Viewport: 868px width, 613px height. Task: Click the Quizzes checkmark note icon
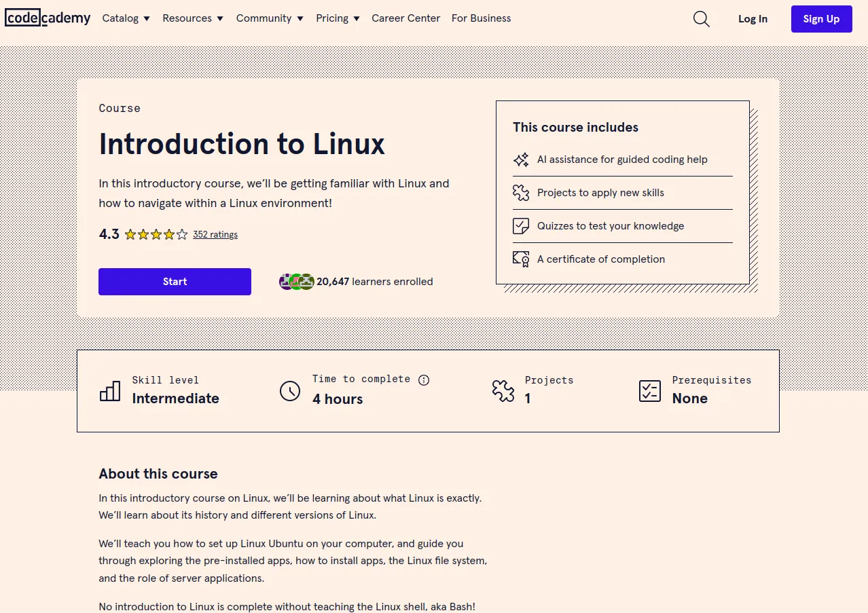[521, 226]
